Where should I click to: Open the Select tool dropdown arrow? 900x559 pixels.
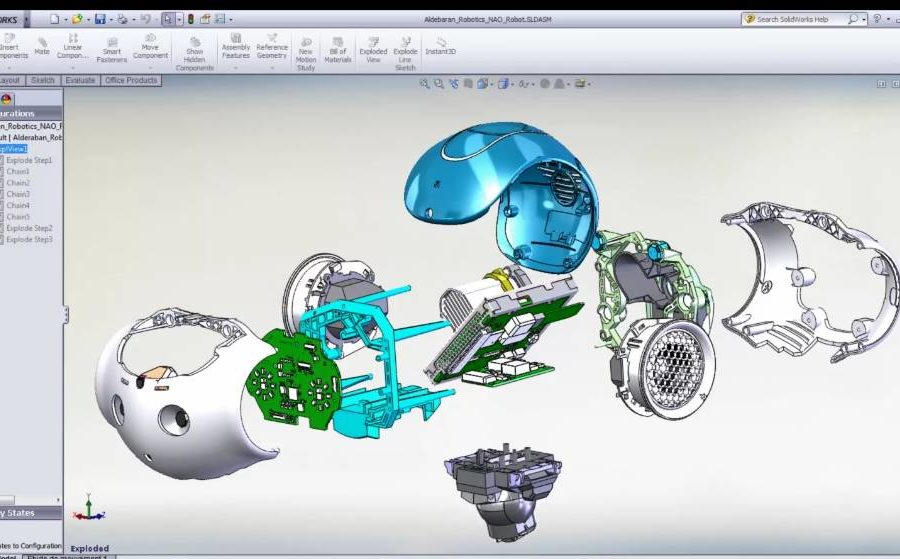(179, 20)
